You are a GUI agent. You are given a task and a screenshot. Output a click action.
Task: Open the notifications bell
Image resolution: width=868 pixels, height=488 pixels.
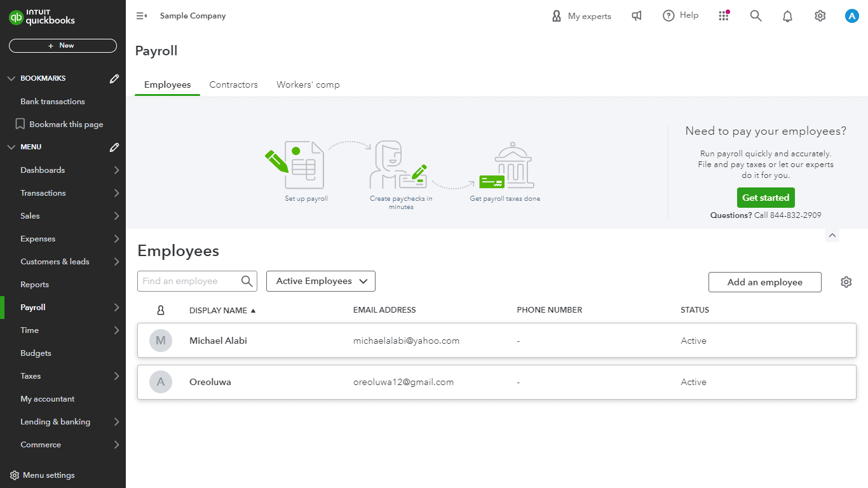[787, 17]
